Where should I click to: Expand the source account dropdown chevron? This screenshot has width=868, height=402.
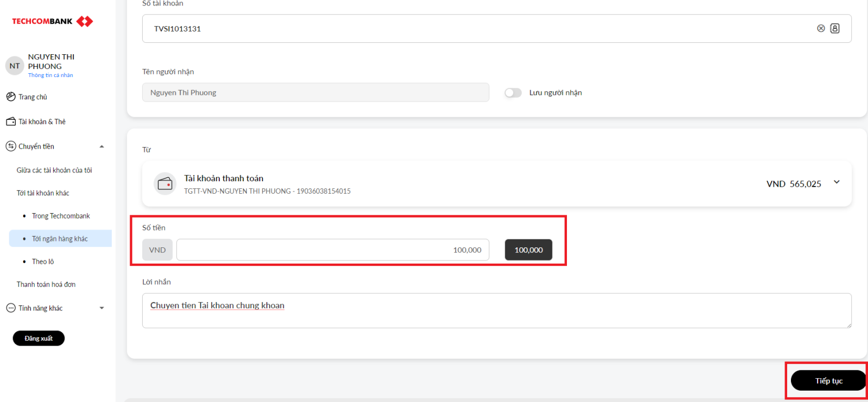pos(837,182)
